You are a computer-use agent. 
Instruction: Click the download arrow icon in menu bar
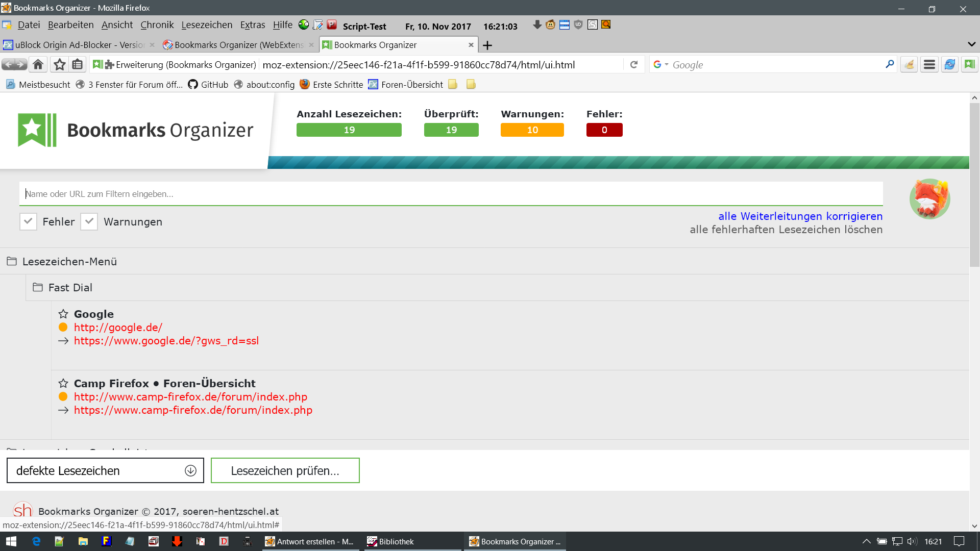tap(537, 25)
